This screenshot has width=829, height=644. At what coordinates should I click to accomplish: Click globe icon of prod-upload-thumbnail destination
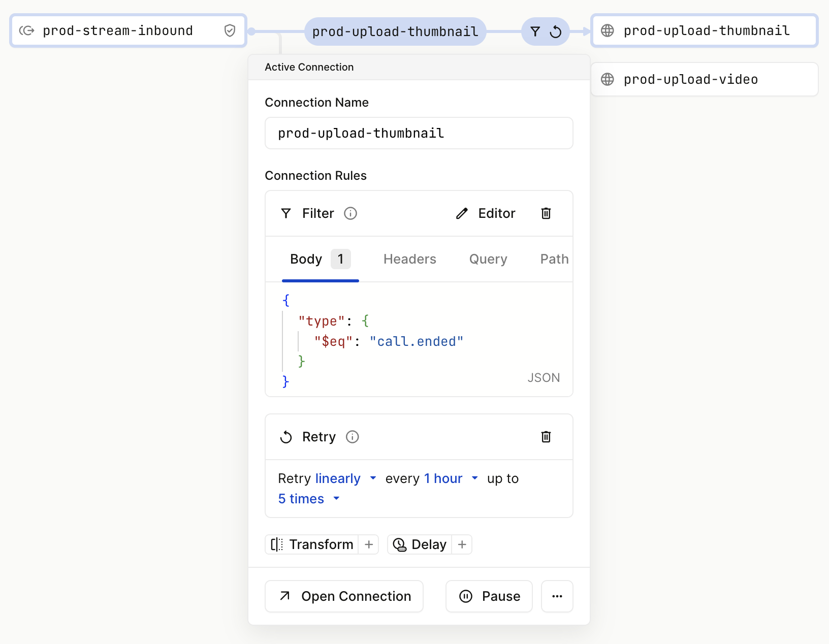pyautogui.click(x=607, y=31)
